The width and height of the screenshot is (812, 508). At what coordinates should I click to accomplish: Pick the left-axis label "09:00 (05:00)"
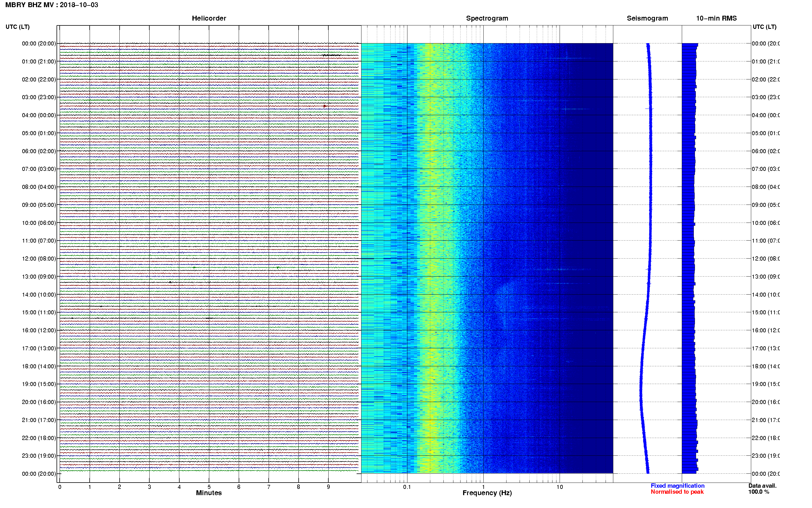[39, 205]
